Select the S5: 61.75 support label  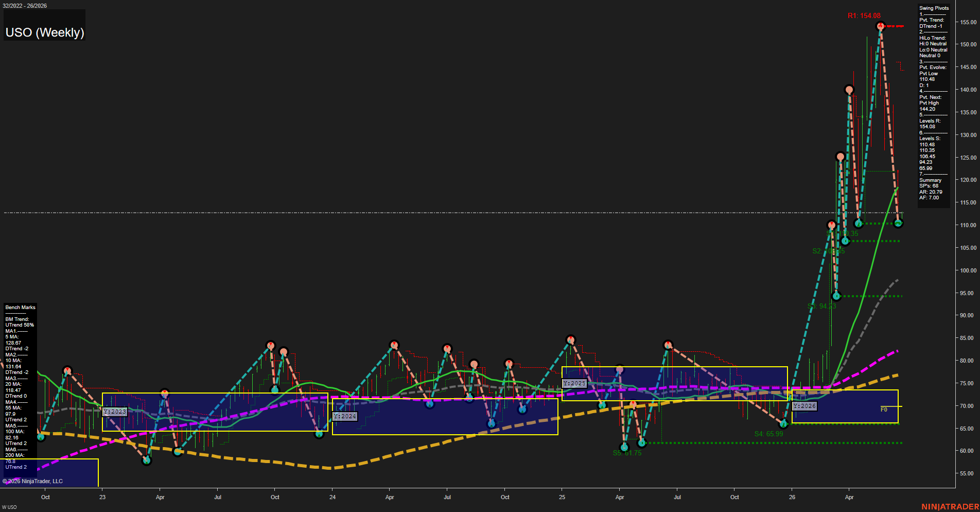pos(627,453)
